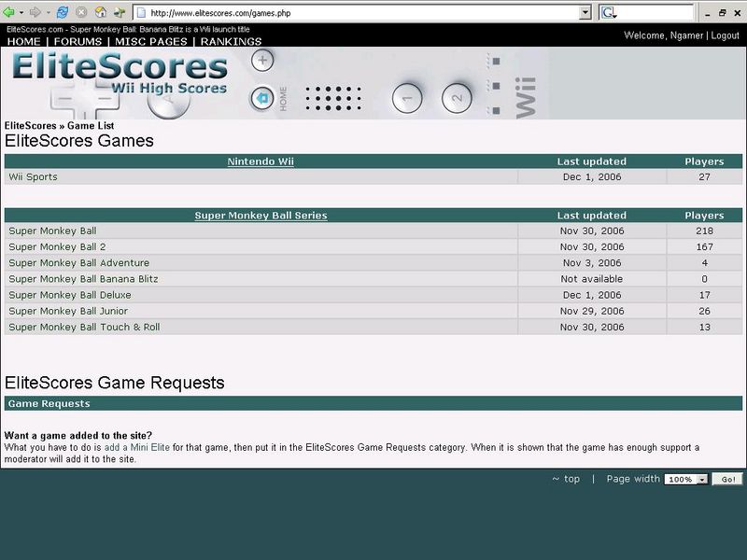This screenshot has height=560, width=747.
Task: Open Super Monkey Ball Deluxe
Action: (x=70, y=295)
